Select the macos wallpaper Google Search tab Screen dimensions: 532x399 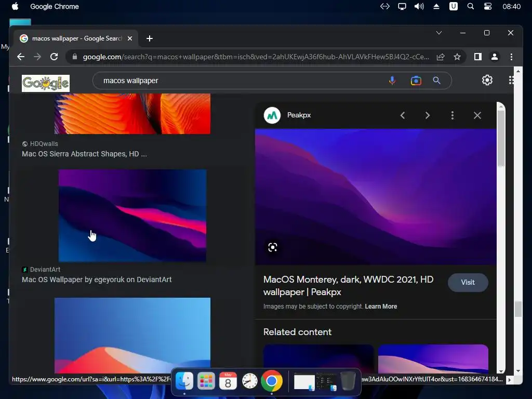pos(76,38)
